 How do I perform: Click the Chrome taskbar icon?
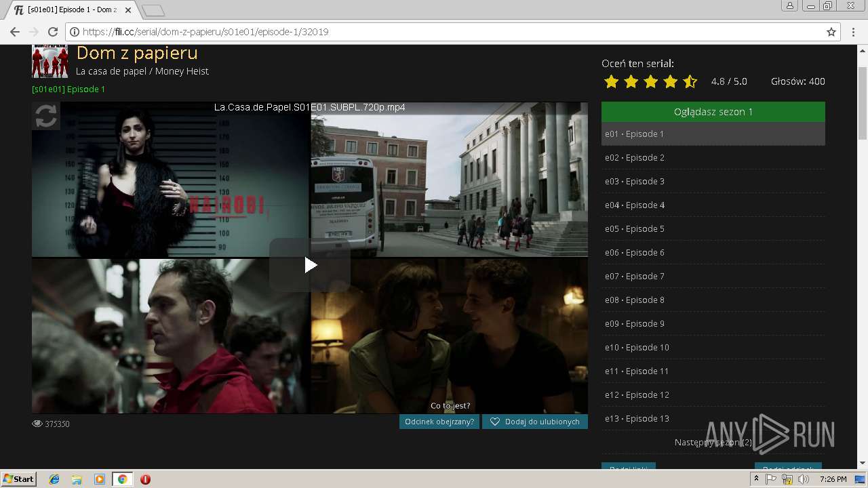(122, 479)
